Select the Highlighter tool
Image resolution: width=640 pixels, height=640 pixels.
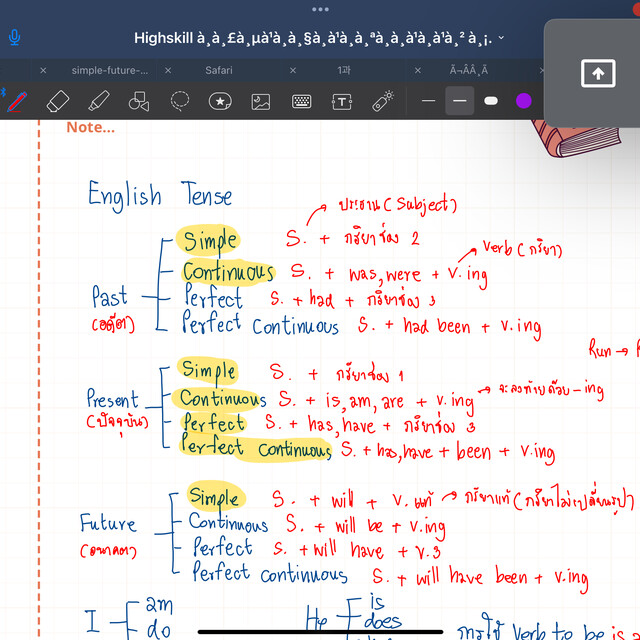(x=98, y=101)
